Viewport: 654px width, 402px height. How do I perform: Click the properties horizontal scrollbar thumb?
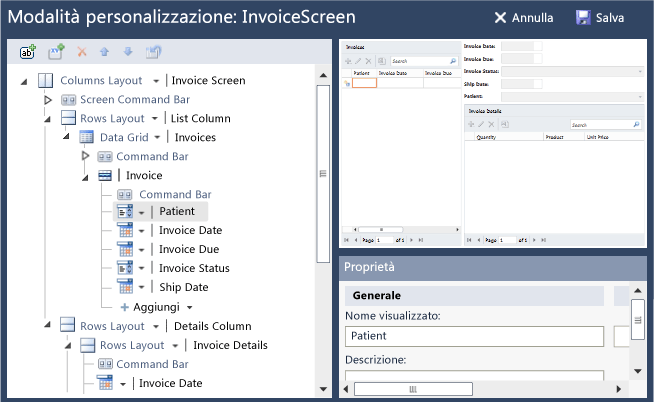point(413,389)
